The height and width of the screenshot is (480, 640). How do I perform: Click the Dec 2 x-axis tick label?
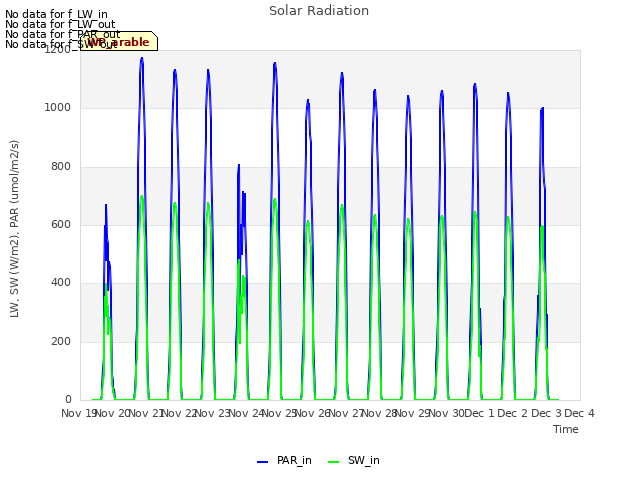pos(513,413)
